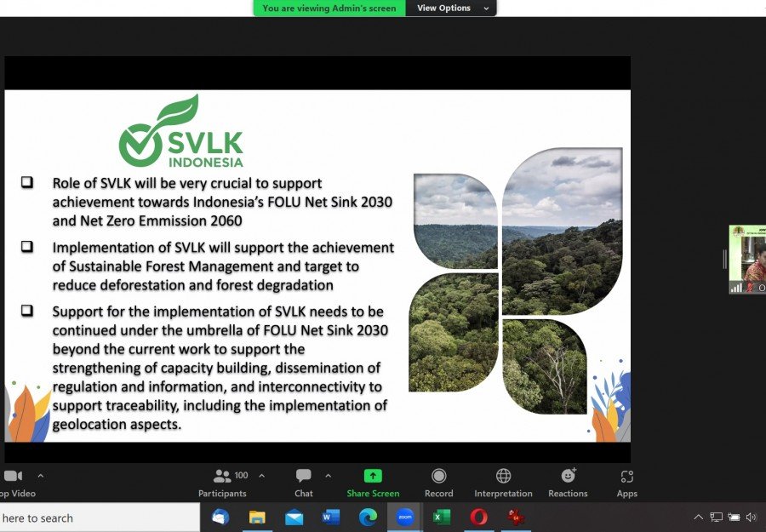
Task: Click the Stop Video camera icon
Action: tap(13, 476)
